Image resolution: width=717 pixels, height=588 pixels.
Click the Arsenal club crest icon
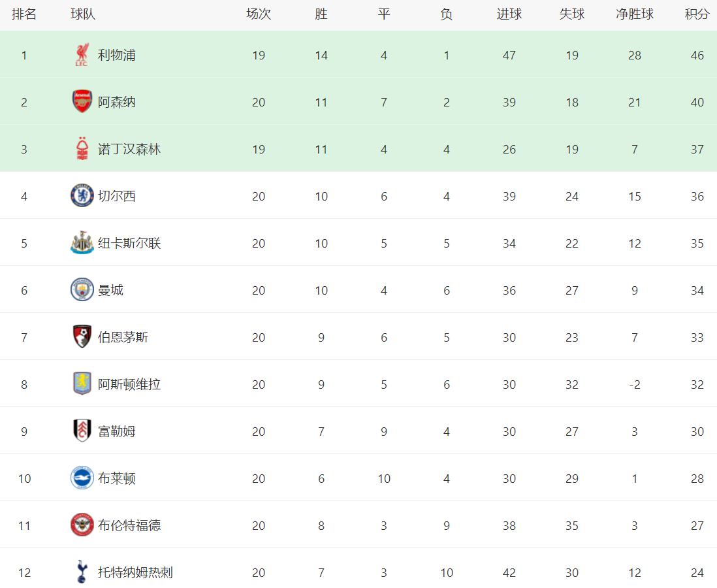click(82, 102)
